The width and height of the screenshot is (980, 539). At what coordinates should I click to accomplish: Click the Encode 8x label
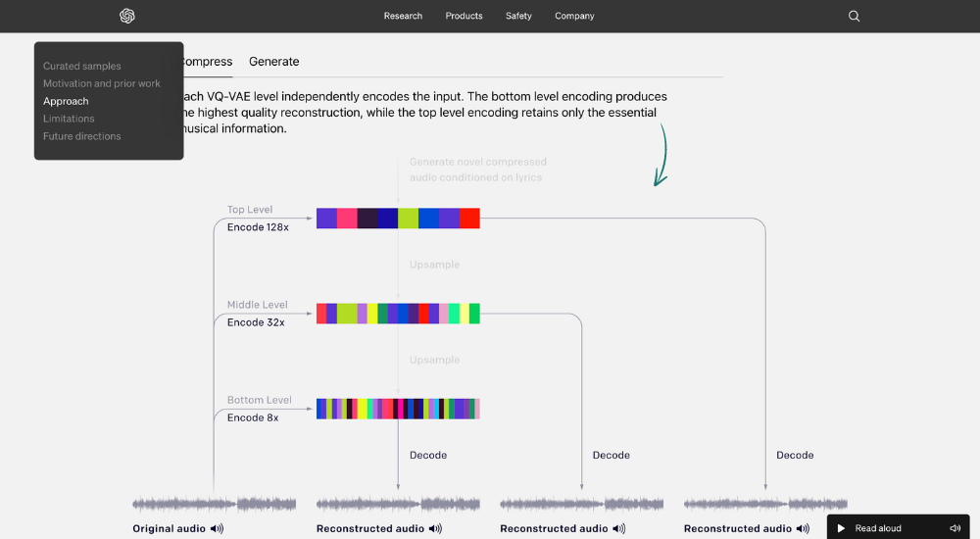click(x=253, y=417)
